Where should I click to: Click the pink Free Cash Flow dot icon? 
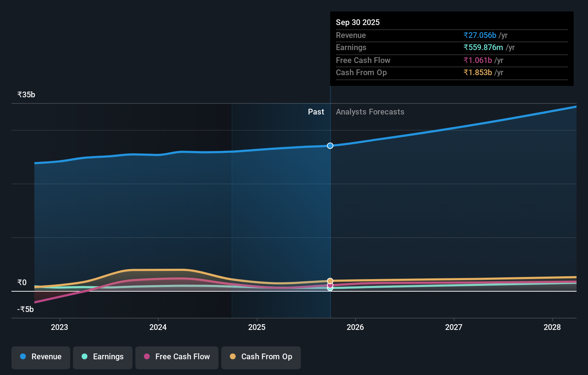146,357
